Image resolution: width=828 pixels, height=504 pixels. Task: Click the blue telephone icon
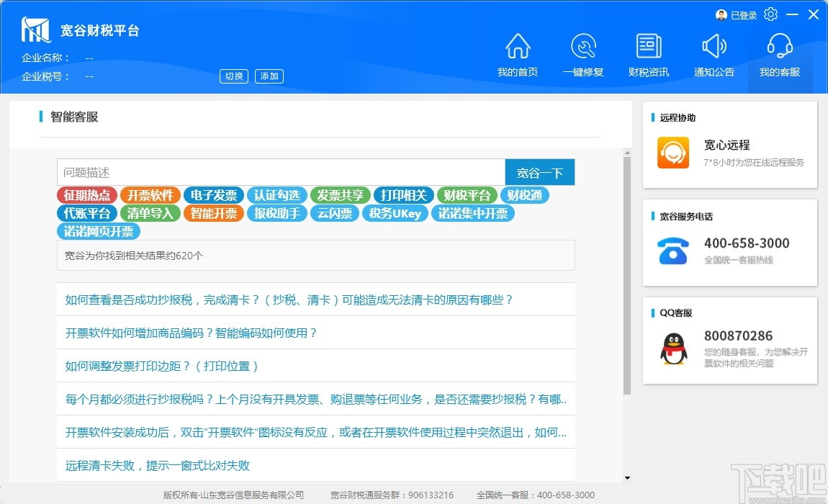[x=672, y=251]
